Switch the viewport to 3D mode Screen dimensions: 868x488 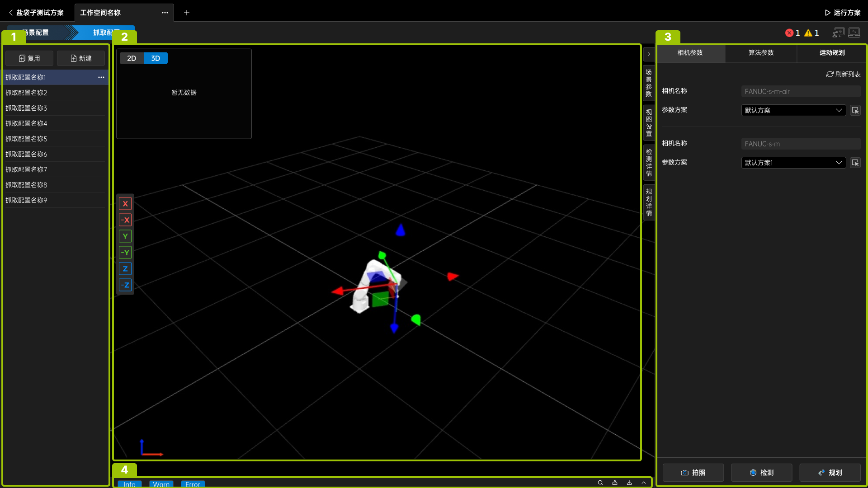coord(156,58)
